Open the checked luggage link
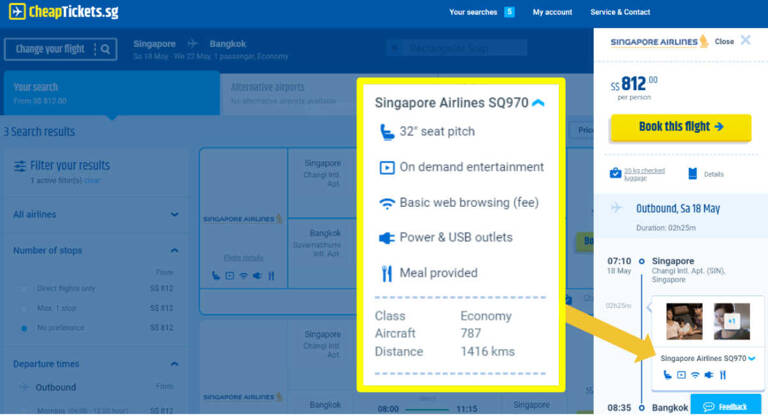768x418 pixels. [x=644, y=174]
